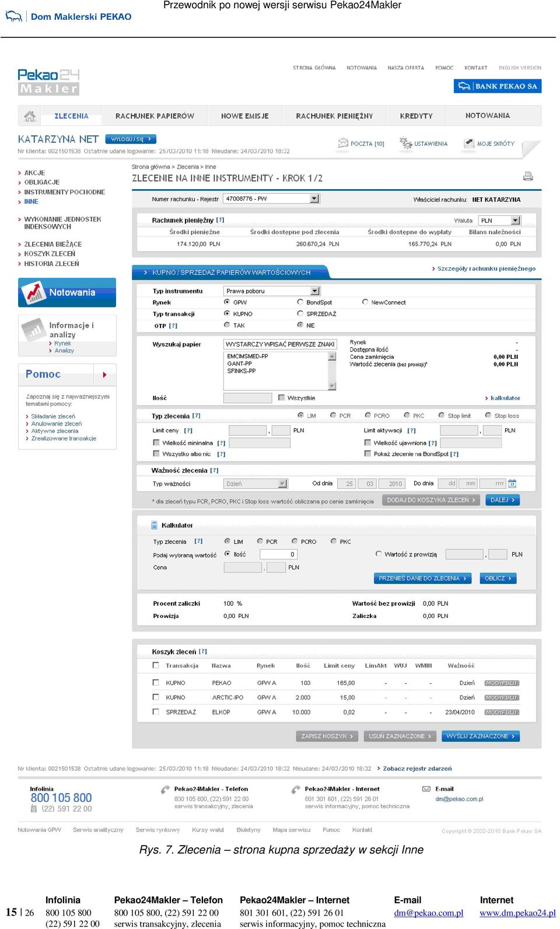Open help for Koszyk zleceń [?]
The image size is (560, 929).
pyautogui.click(x=203, y=651)
